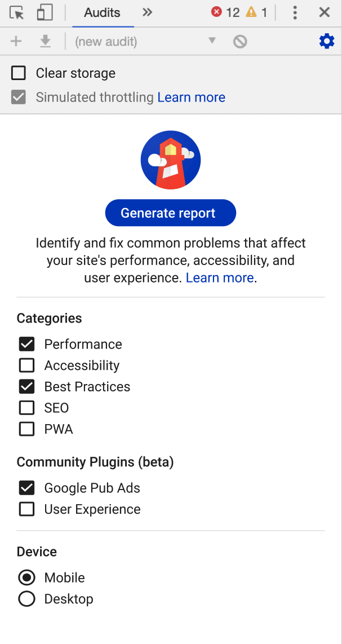Click the red error count badge

click(x=224, y=11)
